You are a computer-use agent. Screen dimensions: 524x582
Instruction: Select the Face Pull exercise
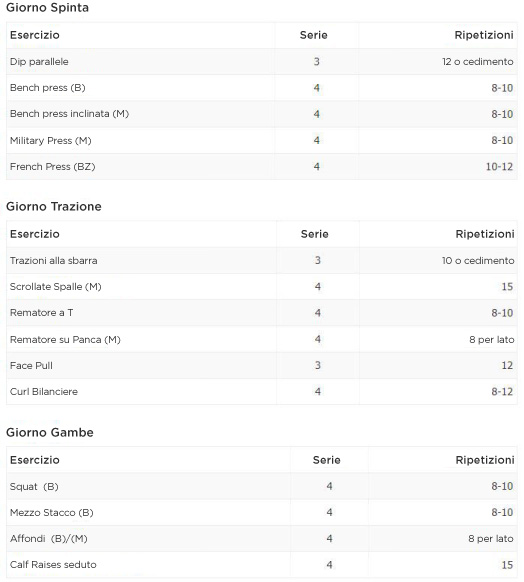[x=31, y=366]
